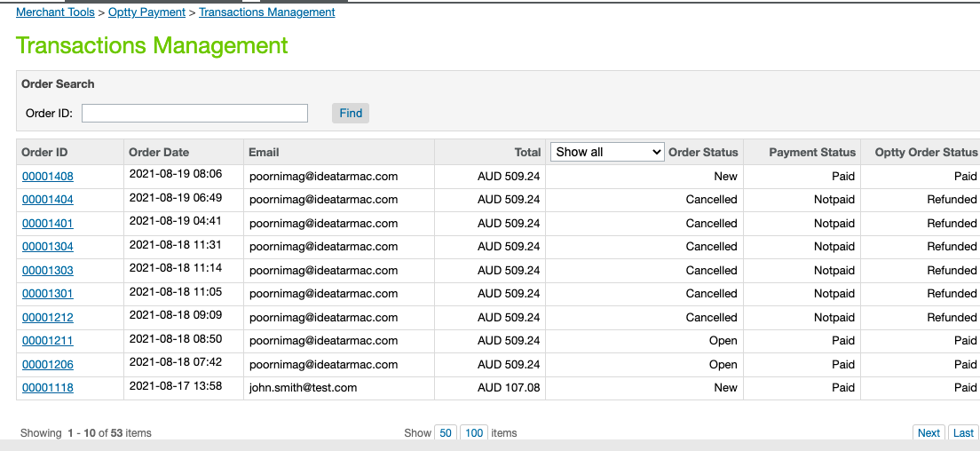
Task: Jump to the Last page
Action: (963, 433)
